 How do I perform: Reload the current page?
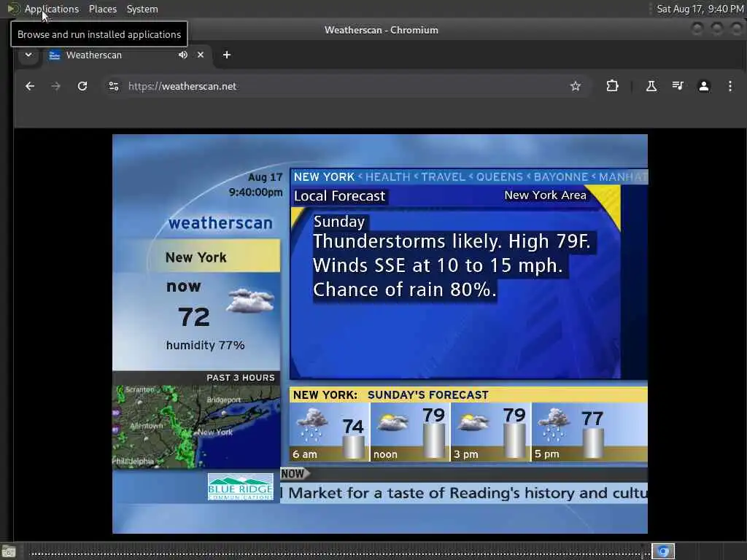click(x=82, y=86)
